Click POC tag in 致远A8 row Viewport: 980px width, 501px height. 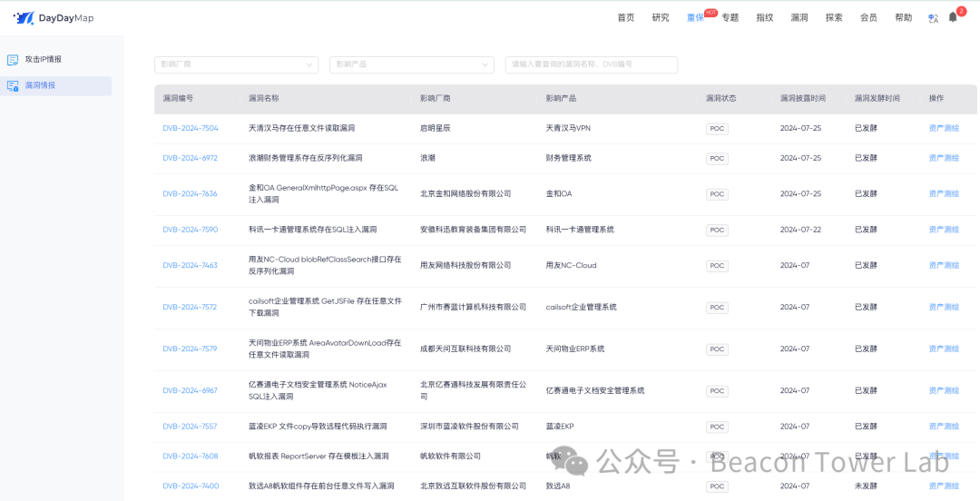[x=717, y=486]
